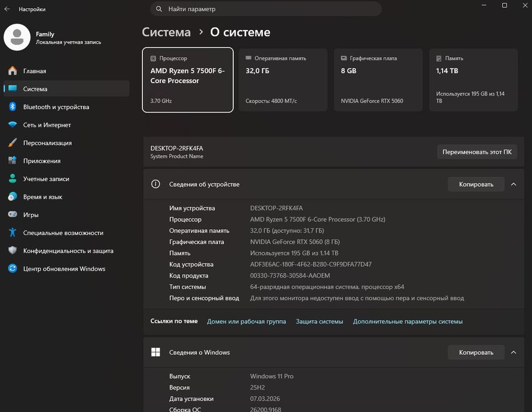Select the Оперативная память info card
Screen dimensions: 532x412
[x=283, y=80]
